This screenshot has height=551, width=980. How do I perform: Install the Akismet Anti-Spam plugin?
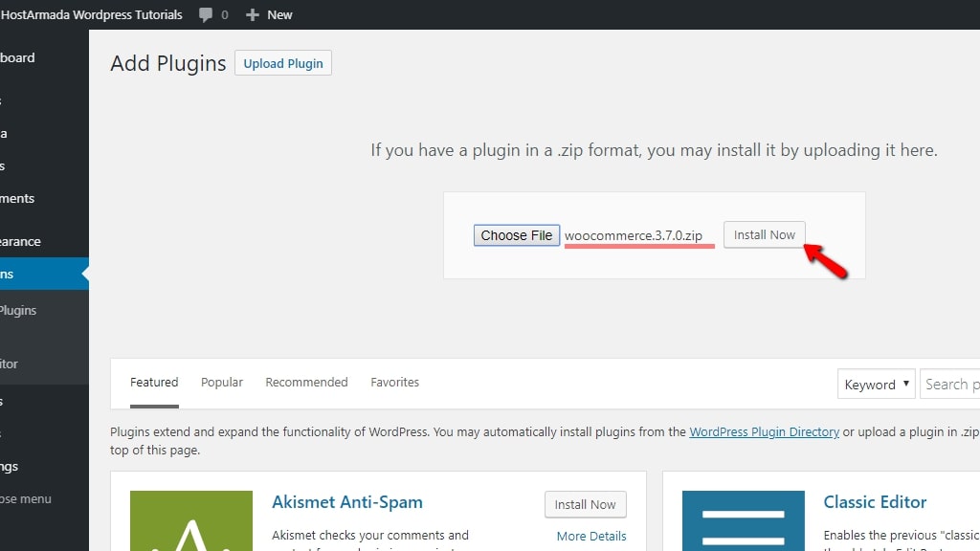click(x=585, y=505)
